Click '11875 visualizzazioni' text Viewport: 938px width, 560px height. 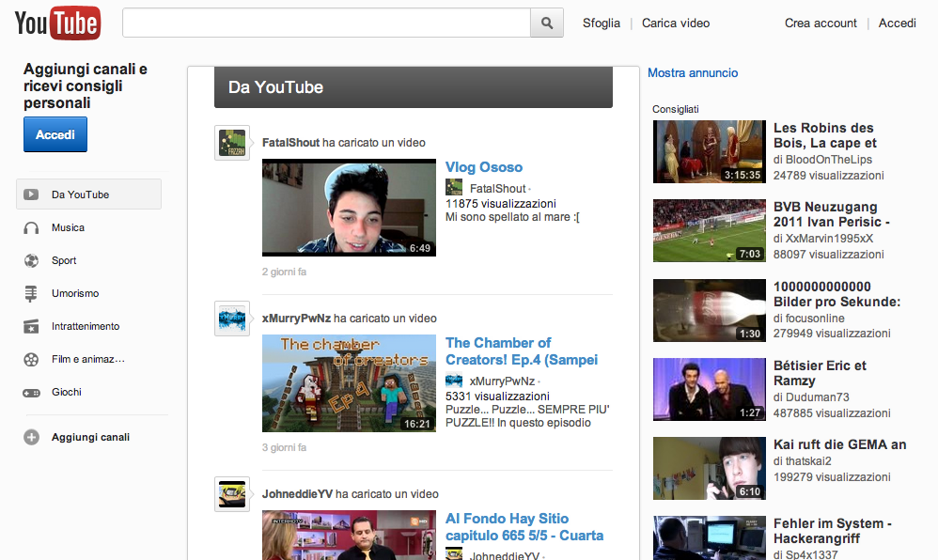[x=501, y=203]
